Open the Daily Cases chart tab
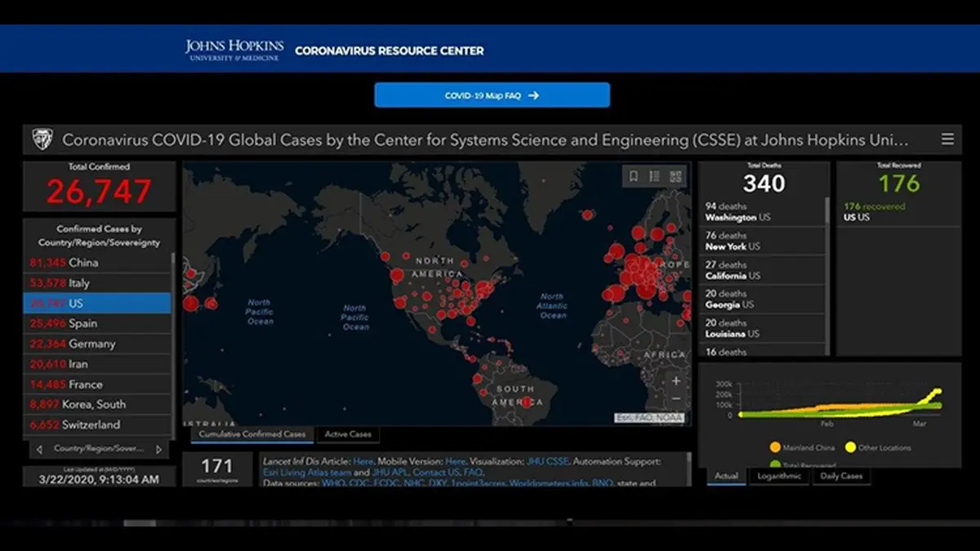The width and height of the screenshot is (980, 551). (x=841, y=476)
